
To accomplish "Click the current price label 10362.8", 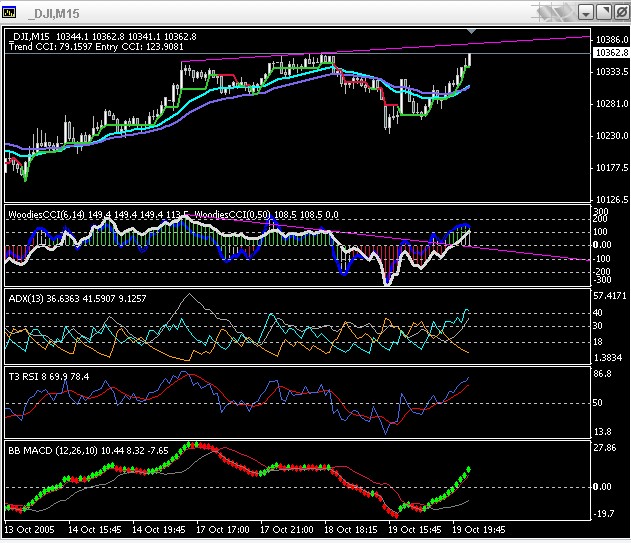I will tap(611, 53).
